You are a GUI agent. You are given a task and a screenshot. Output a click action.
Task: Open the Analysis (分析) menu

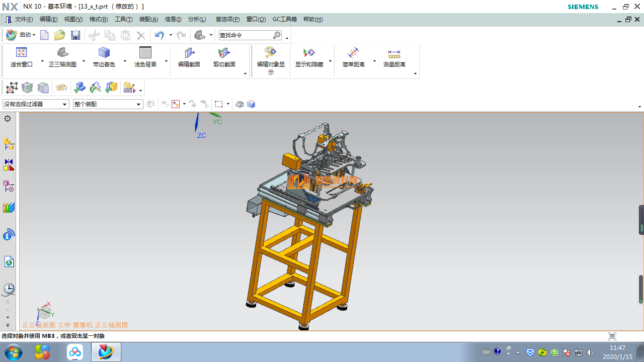(x=197, y=20)
